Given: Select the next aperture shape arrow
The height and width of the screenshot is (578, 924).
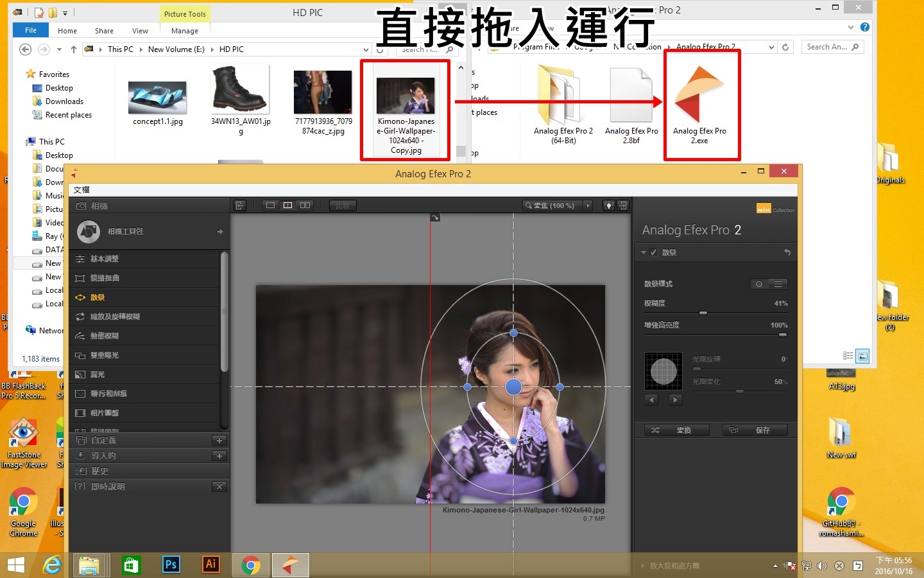Looking at the screenshot, I should 675,399.
